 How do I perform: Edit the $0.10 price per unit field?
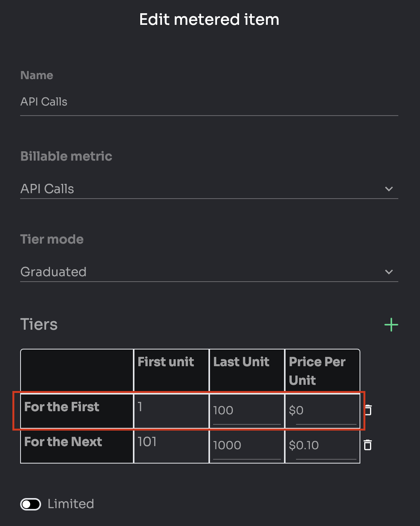click(325, 445)
